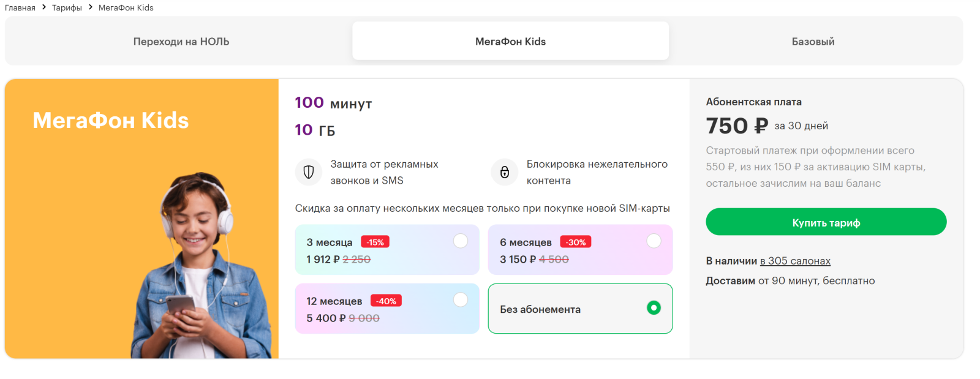Image resolution: width=980 pixels, height=379 pixels.
Task: Select the МегаФон Kids tab
Action: [x=510, y=42]
